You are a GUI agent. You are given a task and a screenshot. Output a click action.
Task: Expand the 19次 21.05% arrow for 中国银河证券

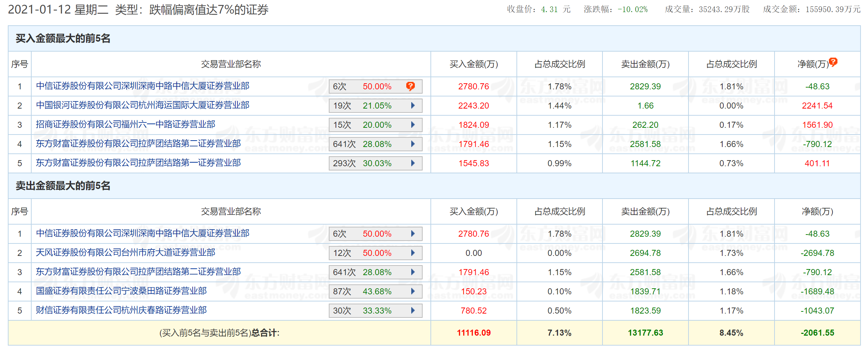[x=413, y=105]
